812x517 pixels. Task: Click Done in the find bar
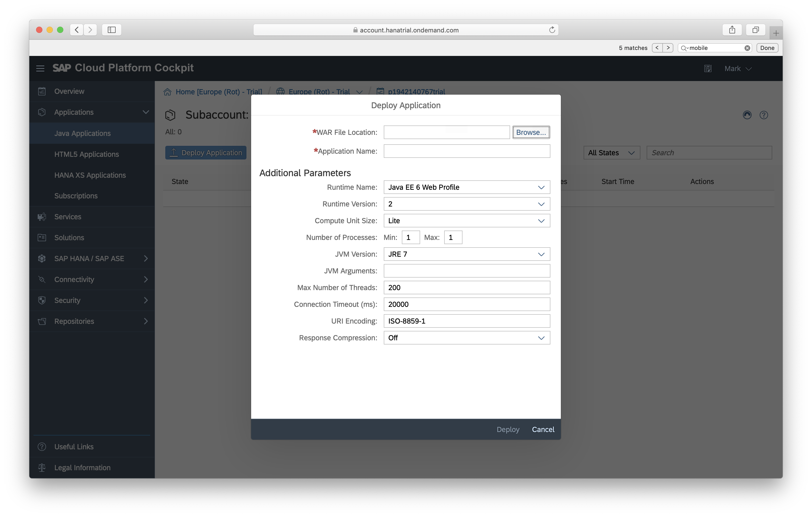coord(767,48)
